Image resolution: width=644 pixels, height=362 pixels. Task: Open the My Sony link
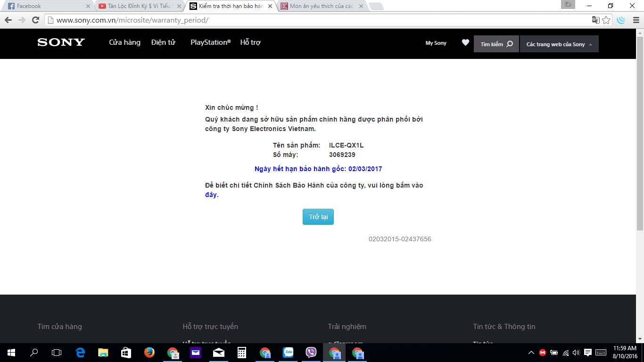pyautogui.click(x=436, y=43)
